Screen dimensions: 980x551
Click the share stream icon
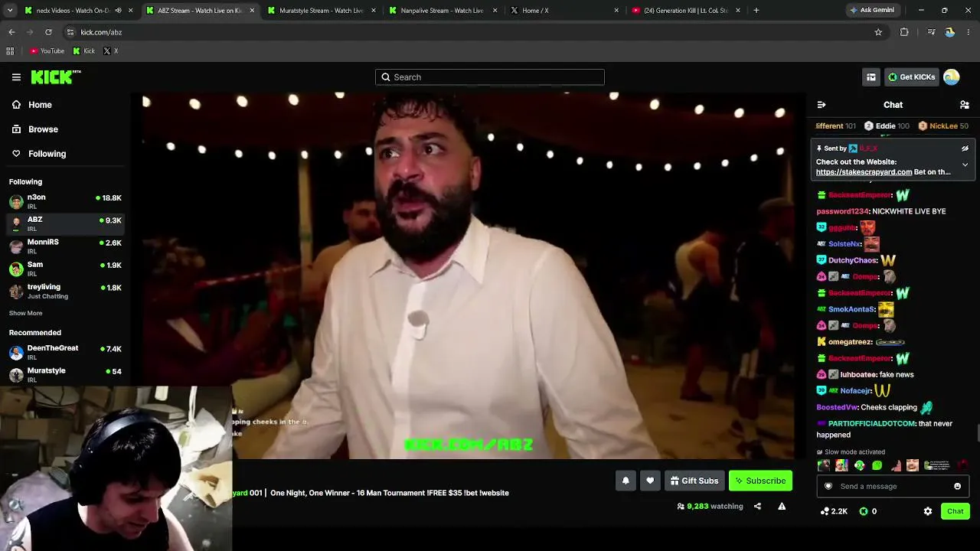click(757, 506)
